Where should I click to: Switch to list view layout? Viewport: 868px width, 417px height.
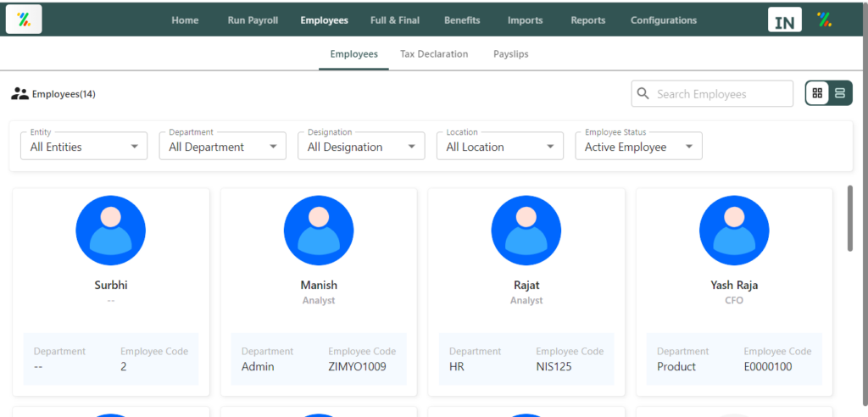point(840,93)
